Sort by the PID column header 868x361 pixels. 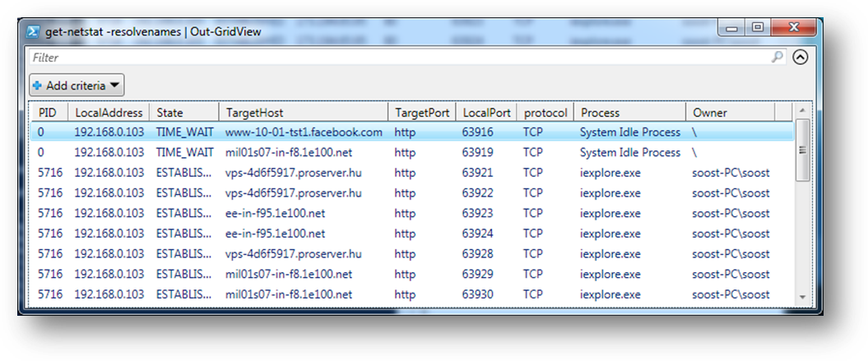pyautogui.click(x=49, y=113)
